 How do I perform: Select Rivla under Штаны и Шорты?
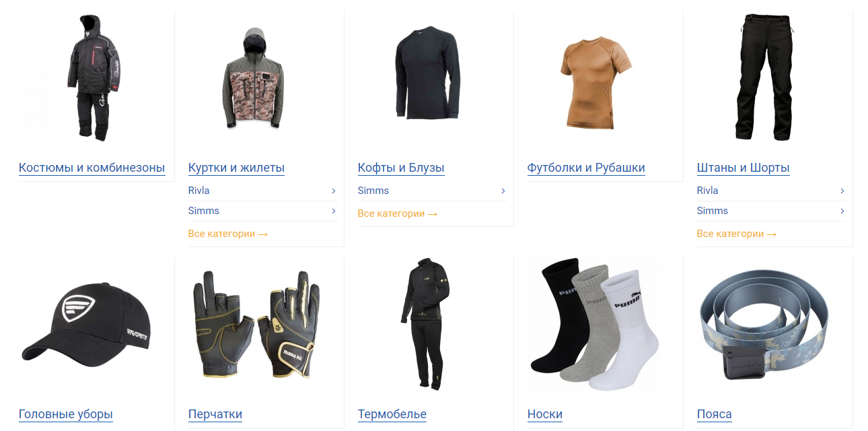coord(708,191)
